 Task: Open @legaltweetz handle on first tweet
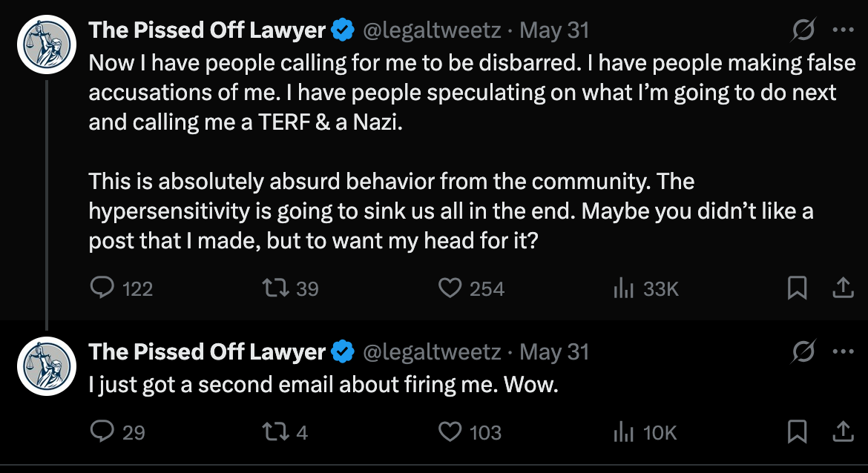tap(432, 30)
